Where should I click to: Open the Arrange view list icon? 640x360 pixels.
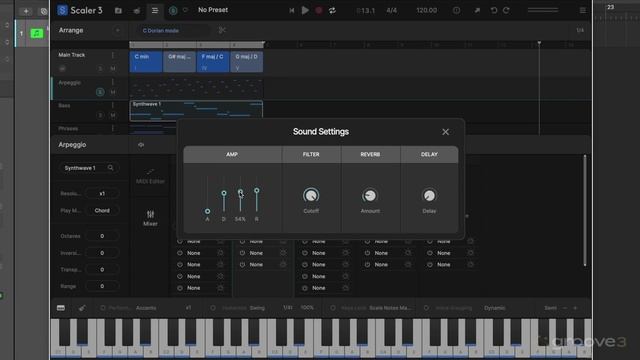tap(155, 10)
